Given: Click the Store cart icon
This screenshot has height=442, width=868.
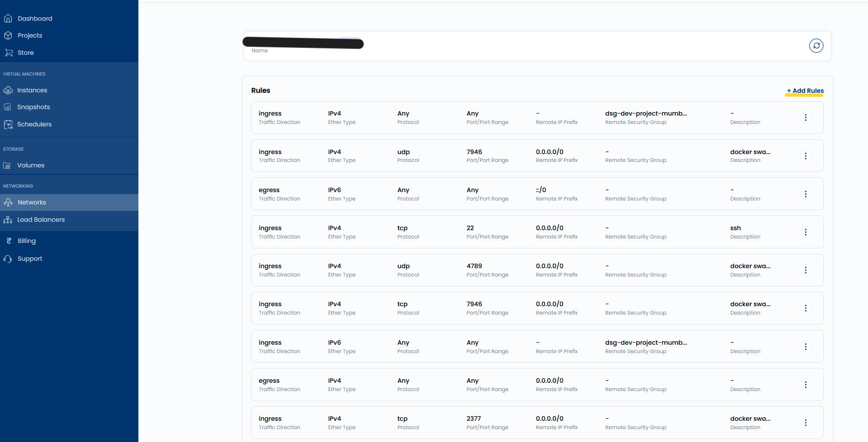Looking at the screenshot, I should pyautogui.click(x=8, y=53).
